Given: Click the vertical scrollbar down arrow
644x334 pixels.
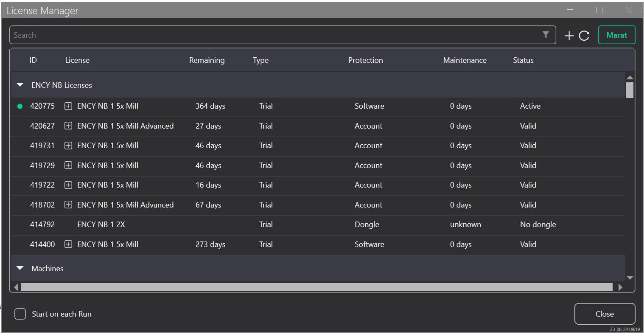Looking at the screenshot, I should pos(630,278).
